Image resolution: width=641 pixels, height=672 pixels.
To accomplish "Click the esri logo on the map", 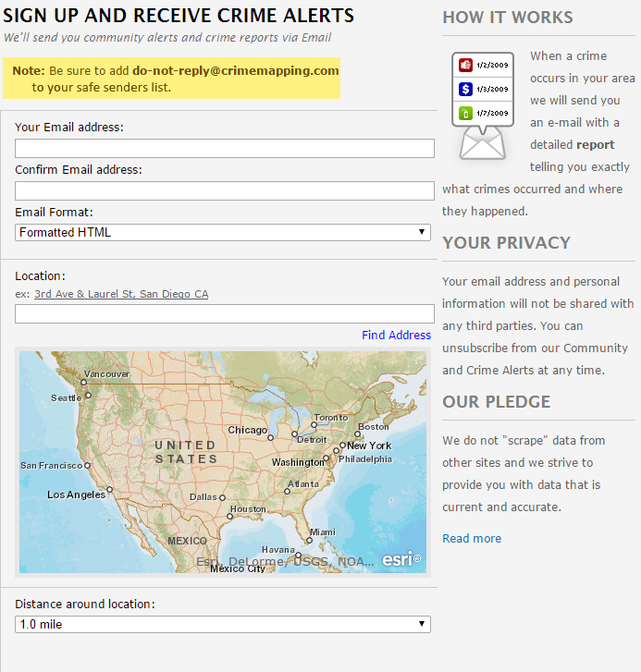I will click(401, 559).
